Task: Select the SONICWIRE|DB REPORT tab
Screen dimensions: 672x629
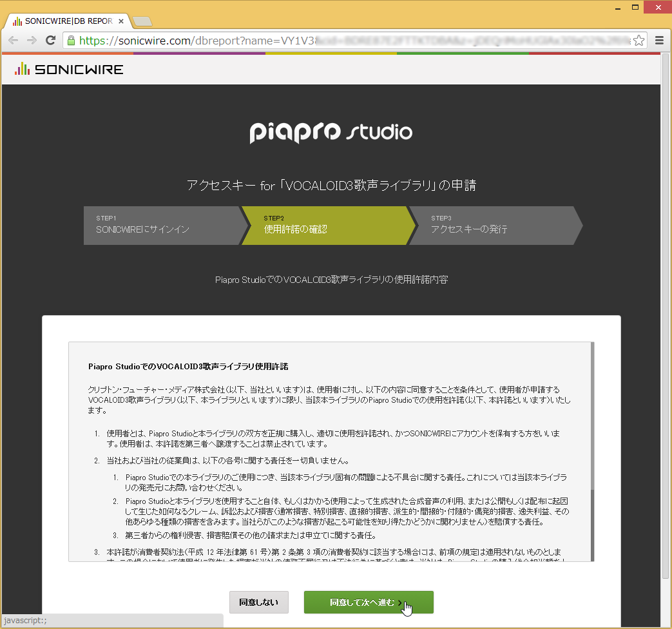Action: [64, 21]
